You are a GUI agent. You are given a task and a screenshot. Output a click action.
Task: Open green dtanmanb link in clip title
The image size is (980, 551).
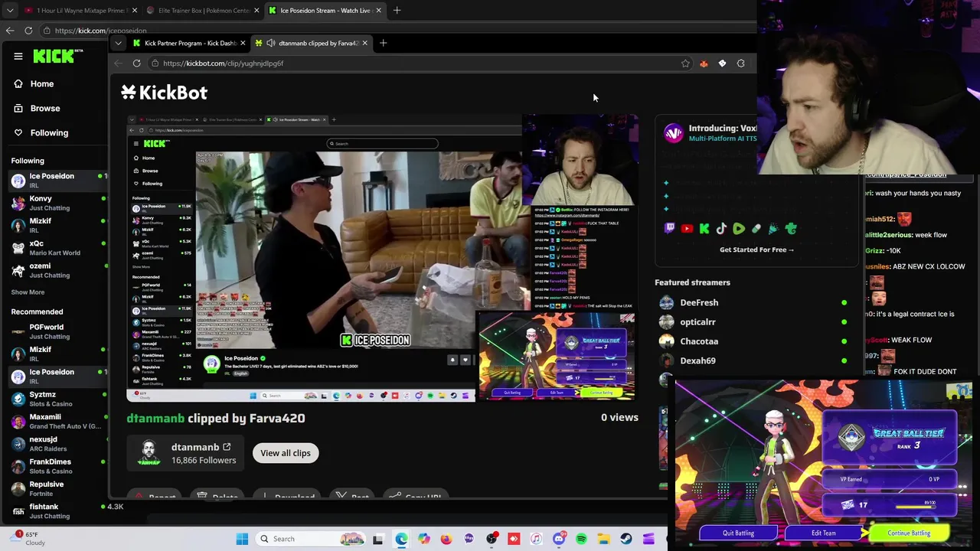(155, 418)
